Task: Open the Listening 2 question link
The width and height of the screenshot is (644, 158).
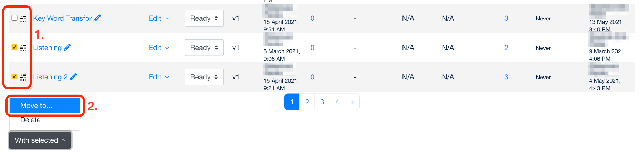Action: click(x=50, y=77)
